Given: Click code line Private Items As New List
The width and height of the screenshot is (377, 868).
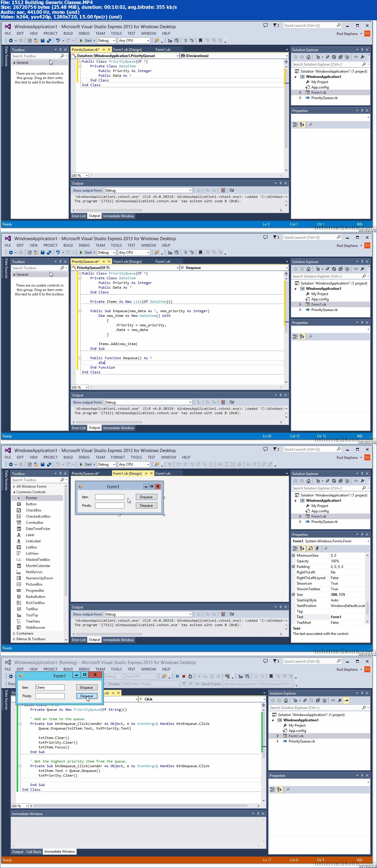Looking at the screenshot, I should pyautogui.click(x=131, y=302).
